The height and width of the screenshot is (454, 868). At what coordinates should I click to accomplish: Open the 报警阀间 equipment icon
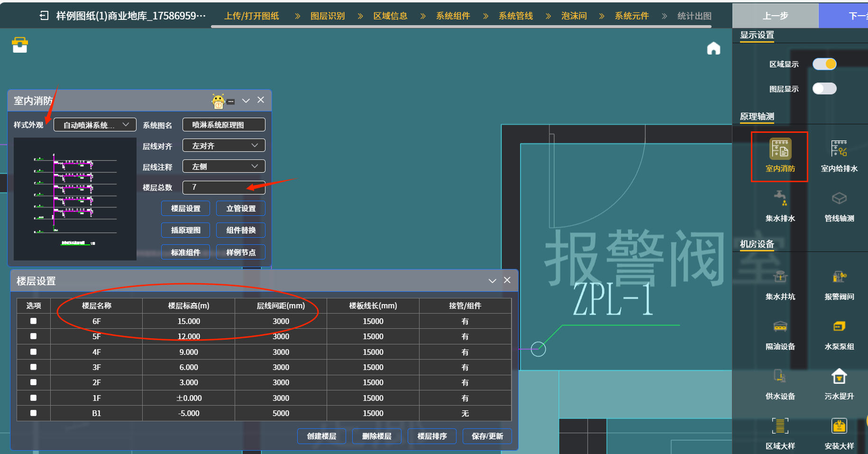pos(839,278)
